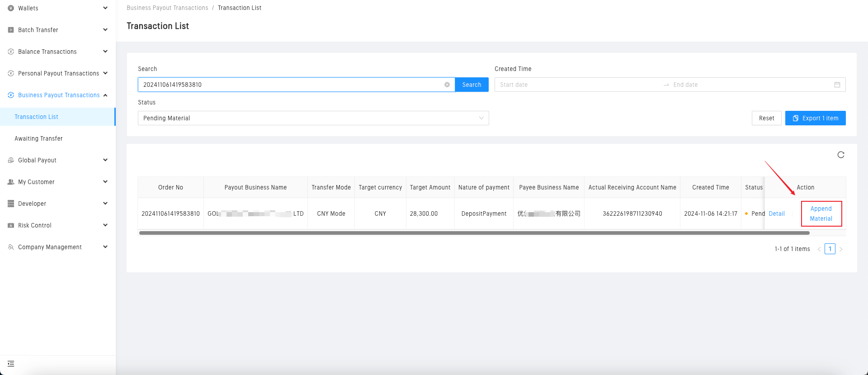Open the Wallets menu label

point(28,8)
